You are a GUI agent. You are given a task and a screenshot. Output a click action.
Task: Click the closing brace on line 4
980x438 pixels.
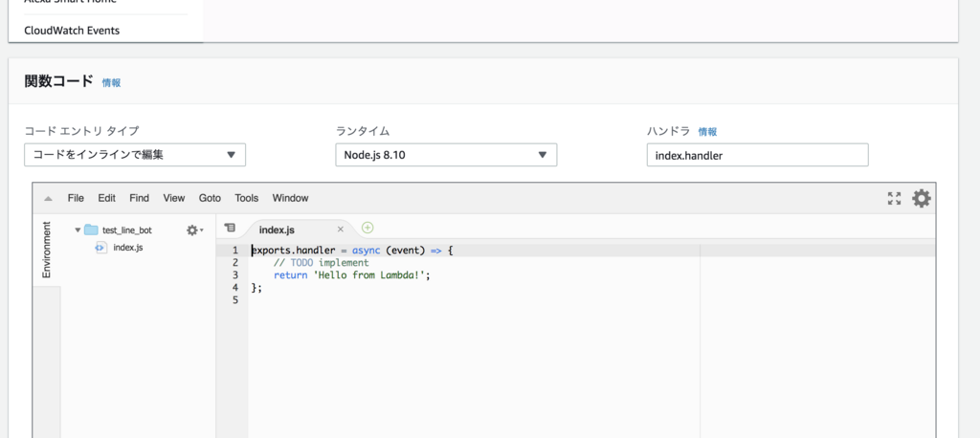(x=254, y=288)
